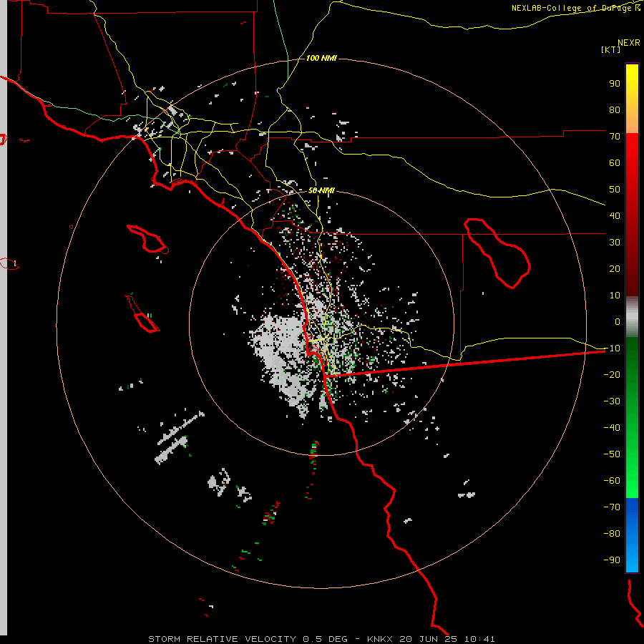Viewport: 644px width, 644px height.
Task: Click the -10 value on velocity scale
Action: tap(612, 348)
